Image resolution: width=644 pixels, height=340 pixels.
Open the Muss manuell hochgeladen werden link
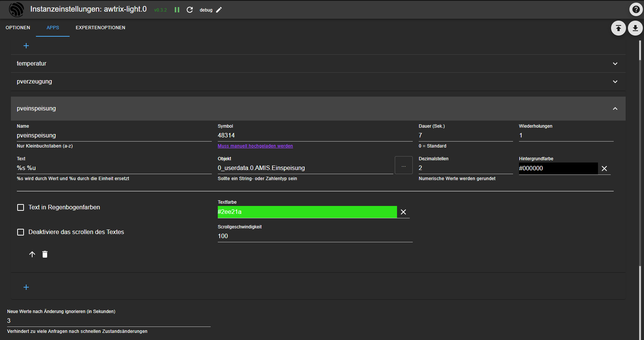click(x=255, y=146)
